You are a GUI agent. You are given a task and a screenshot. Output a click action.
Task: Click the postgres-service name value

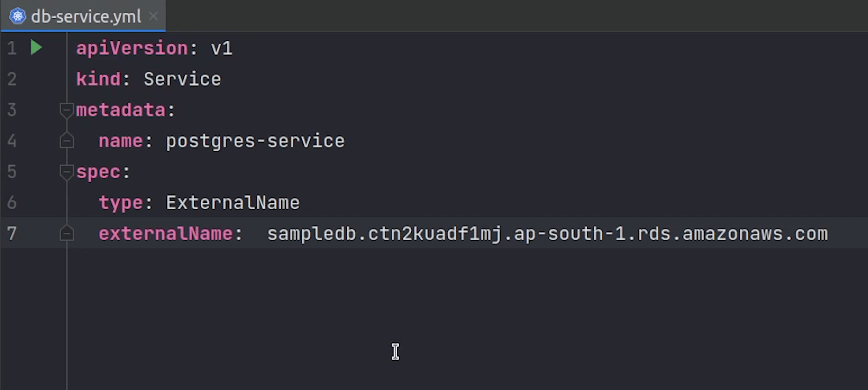click(255, 141)
